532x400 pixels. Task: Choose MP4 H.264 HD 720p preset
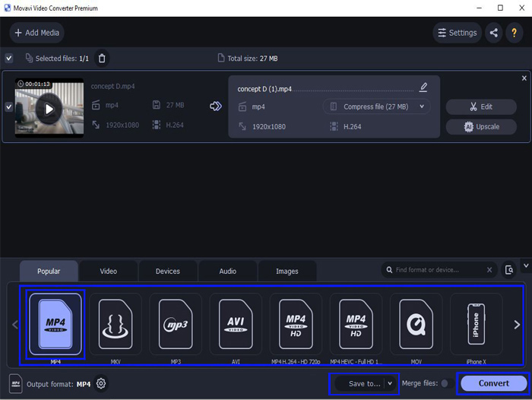point(296,324)
